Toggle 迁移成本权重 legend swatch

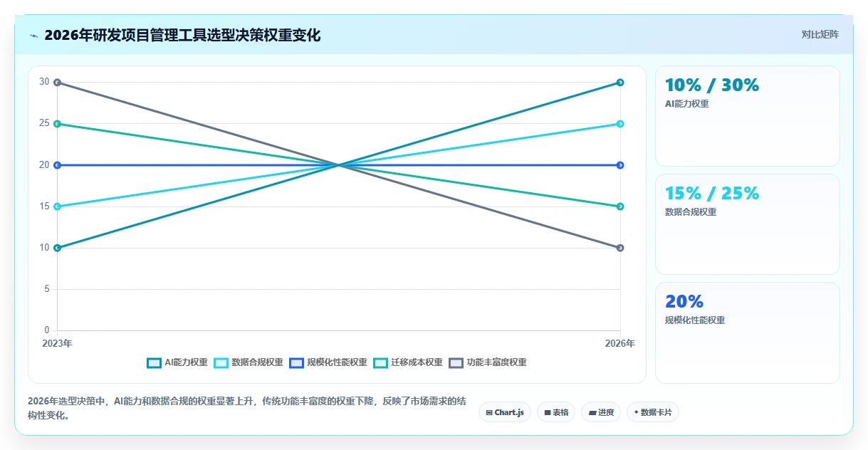(x=380, y=362)
